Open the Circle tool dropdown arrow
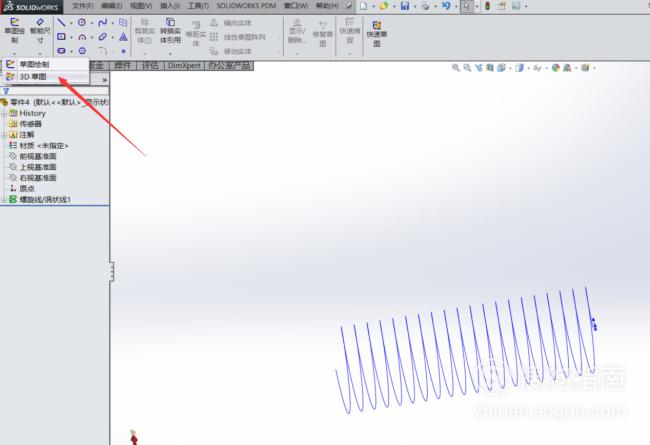The height and width of the screenshot is (445, 650). (x=92, y=23)
